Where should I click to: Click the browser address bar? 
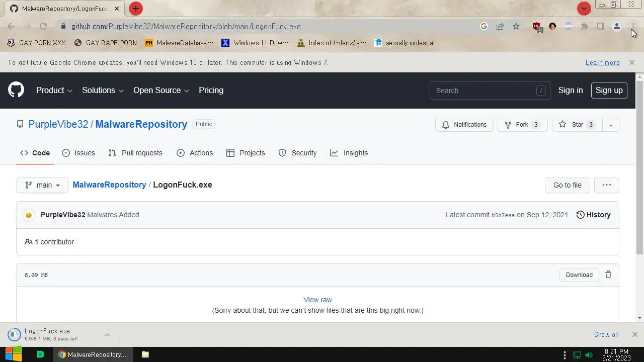272,27
